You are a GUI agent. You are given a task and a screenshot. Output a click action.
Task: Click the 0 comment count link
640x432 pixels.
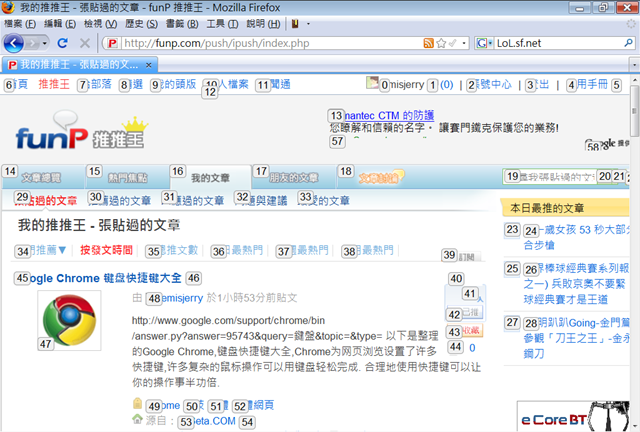pos(472,348)
